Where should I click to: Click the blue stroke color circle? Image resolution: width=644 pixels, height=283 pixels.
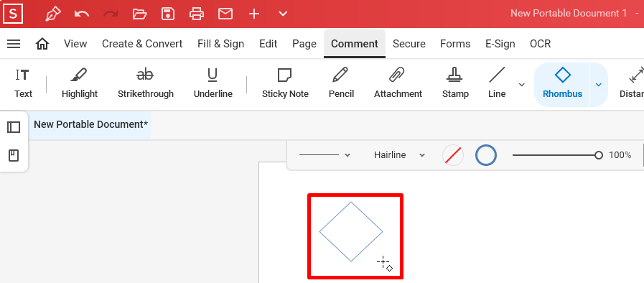coord(486,155)
